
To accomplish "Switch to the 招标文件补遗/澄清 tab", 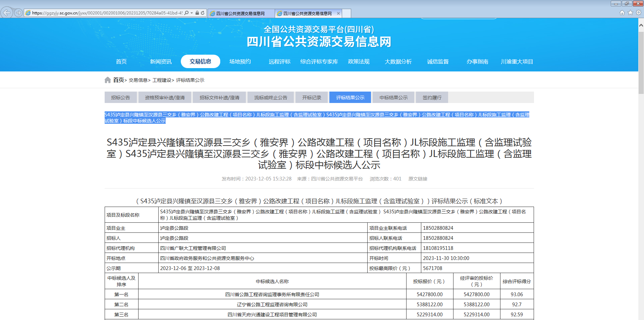I will 219,97.
